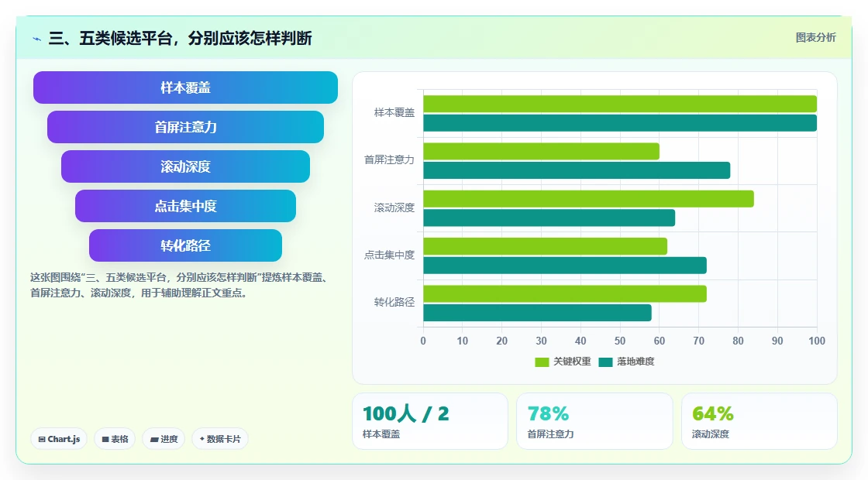Screen dimensions: 868x480
Task: Click the 点击集中度 关键权重 light green bar
Action: click(546, 247)
